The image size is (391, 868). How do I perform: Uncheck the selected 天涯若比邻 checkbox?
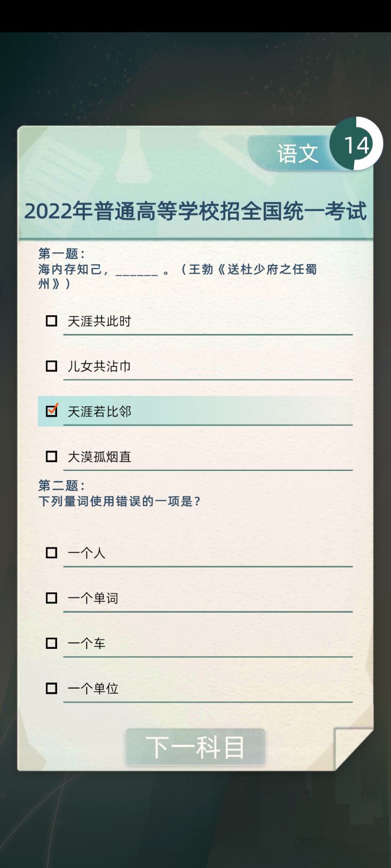[52, 411]
